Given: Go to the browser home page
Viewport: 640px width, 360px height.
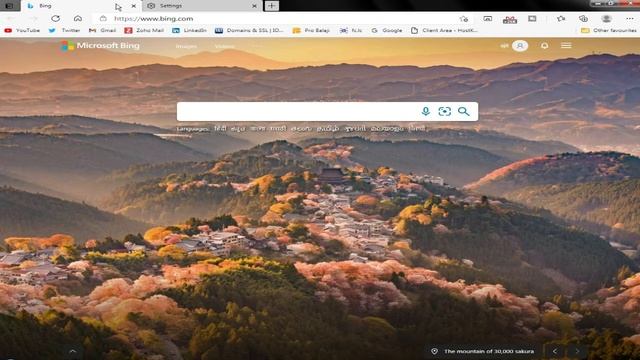Looking at the screenshot, I should tap(78, 18).
